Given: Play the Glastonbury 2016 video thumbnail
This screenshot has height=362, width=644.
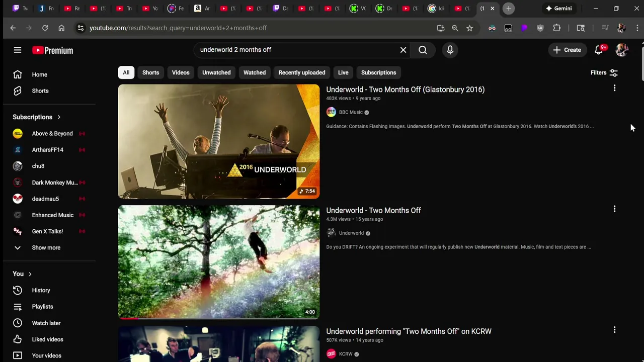Looking at the screenshot, I should [x=219, y=141].
